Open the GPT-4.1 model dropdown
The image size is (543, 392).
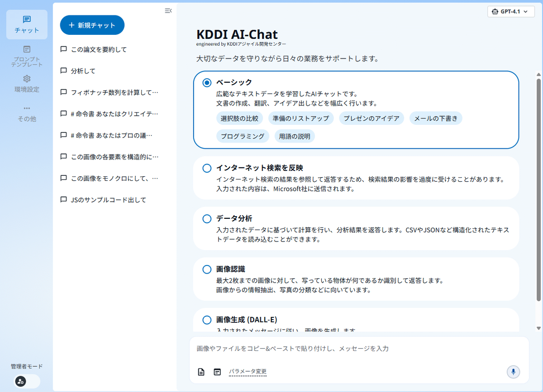coord(511,11)
